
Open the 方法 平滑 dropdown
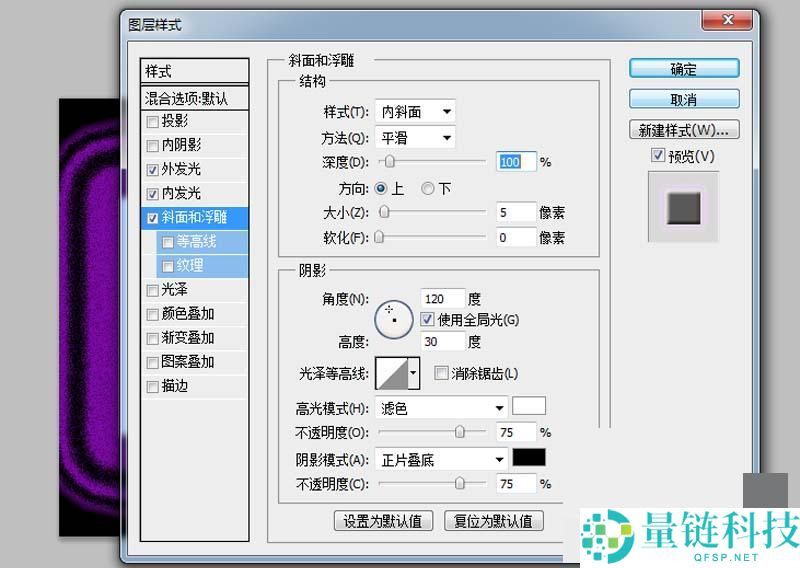[x=415, y=138]
